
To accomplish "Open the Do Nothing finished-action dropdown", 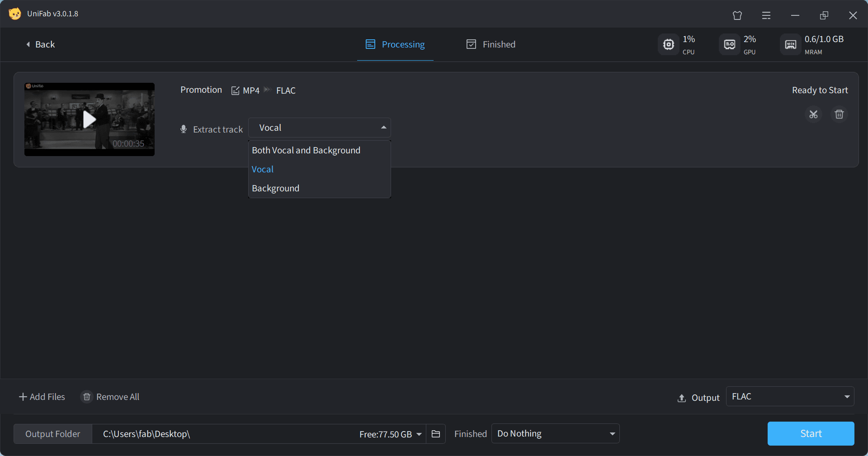I will (555, 433).
